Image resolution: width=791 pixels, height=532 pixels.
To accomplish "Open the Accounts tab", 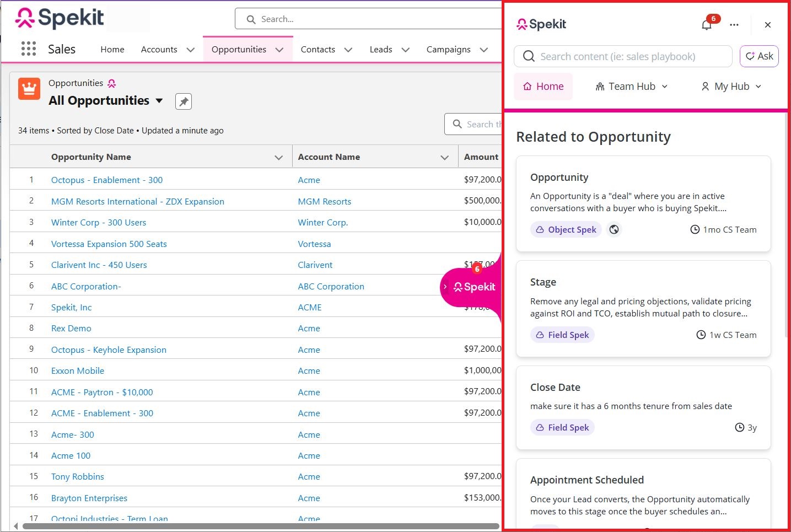I will tap(159, 50).
